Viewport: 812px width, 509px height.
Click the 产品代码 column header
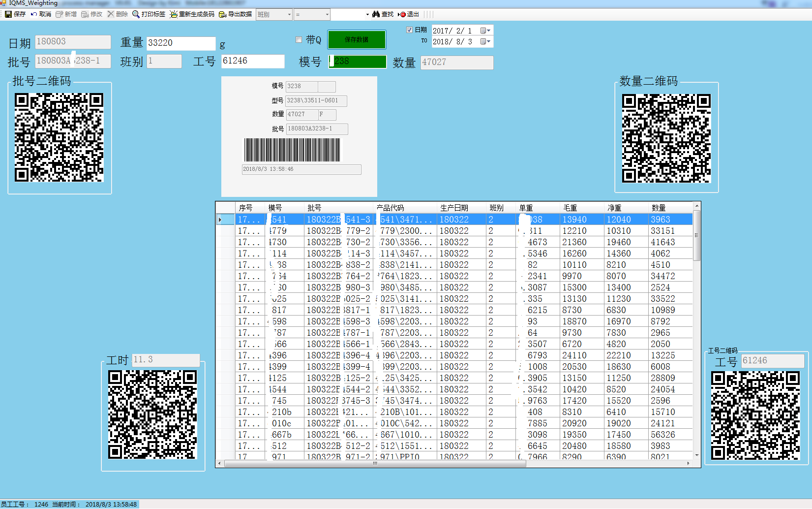[405, 208]
